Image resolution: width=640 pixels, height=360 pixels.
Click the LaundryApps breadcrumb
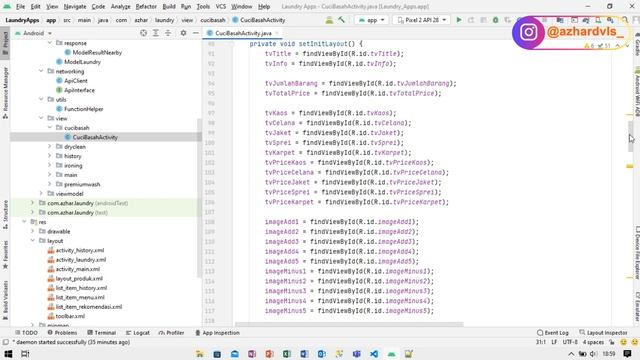coord(22,20)
